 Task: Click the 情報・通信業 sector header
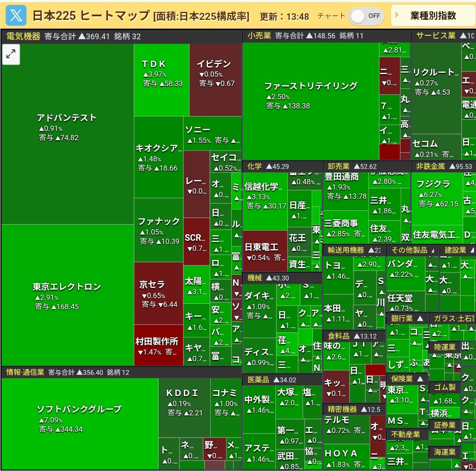coord(121,372)
